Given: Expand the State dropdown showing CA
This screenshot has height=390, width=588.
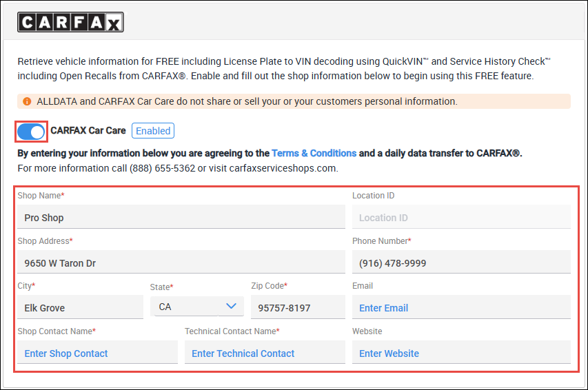Looking at the screenshot, I should point(196,307).
